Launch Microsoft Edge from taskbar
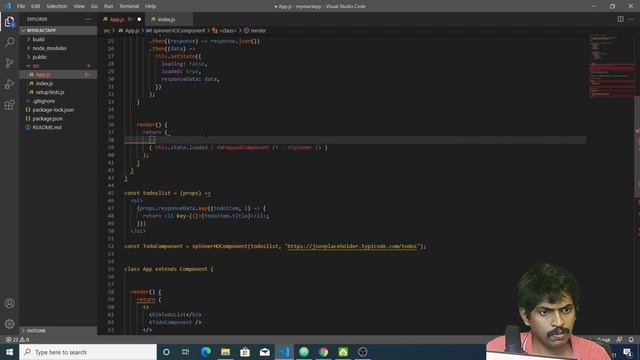Viewport: 640px width, 360px height. [x=205, y=352]
